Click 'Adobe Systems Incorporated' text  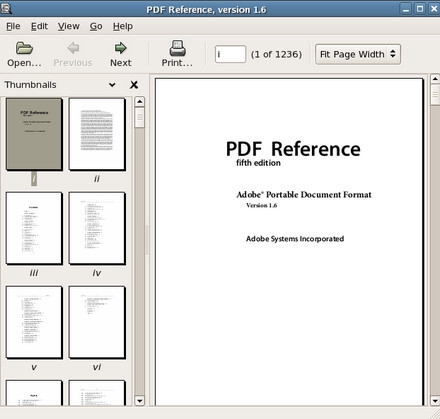click(295, 239)
